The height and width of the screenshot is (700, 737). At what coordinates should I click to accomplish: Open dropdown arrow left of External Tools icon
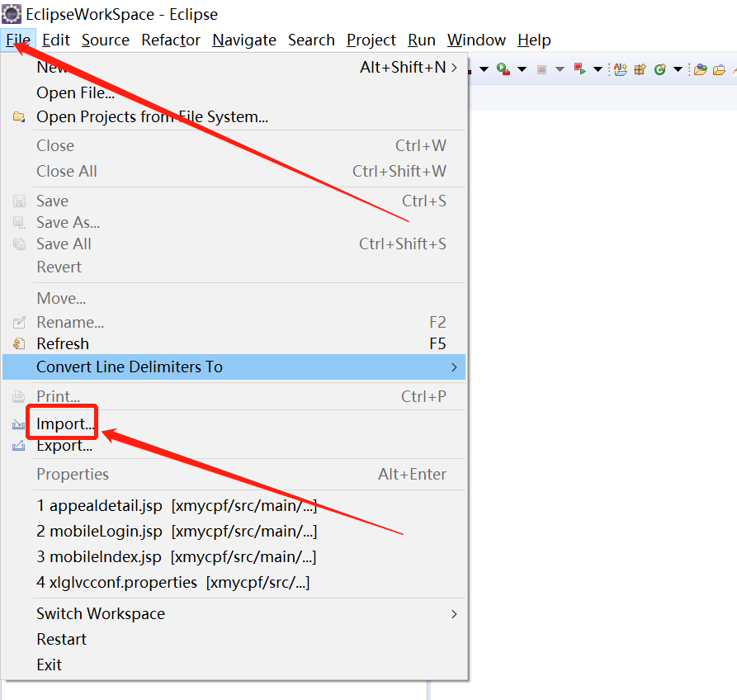484,69
